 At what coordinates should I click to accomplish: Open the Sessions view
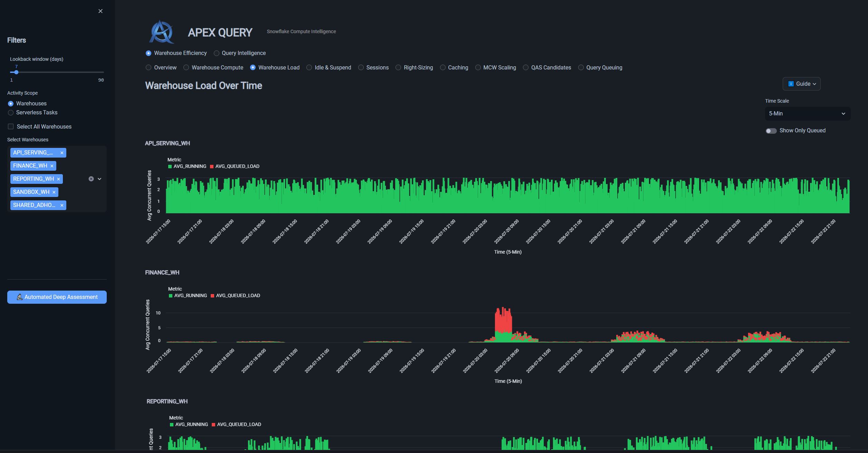(373, 68)
